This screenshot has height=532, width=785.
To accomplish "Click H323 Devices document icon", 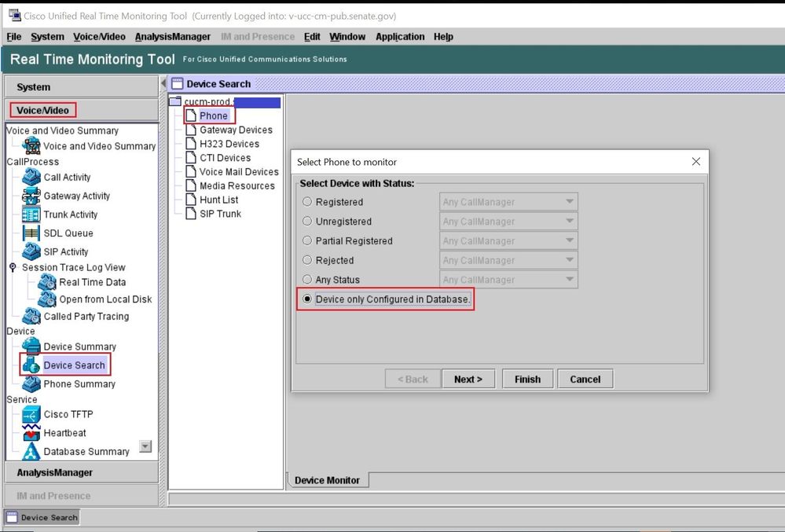I will (x=191, y=144).
